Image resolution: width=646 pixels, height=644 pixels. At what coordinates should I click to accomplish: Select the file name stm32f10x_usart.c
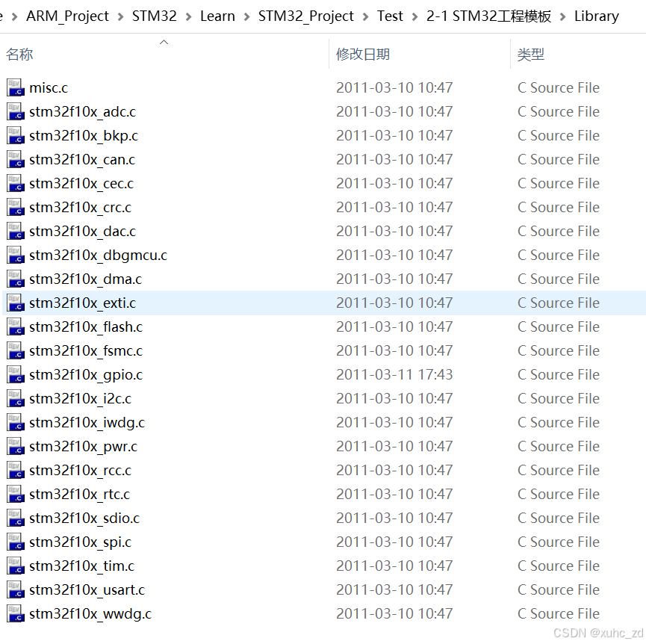pyautogui.click(x=87, y=589)
